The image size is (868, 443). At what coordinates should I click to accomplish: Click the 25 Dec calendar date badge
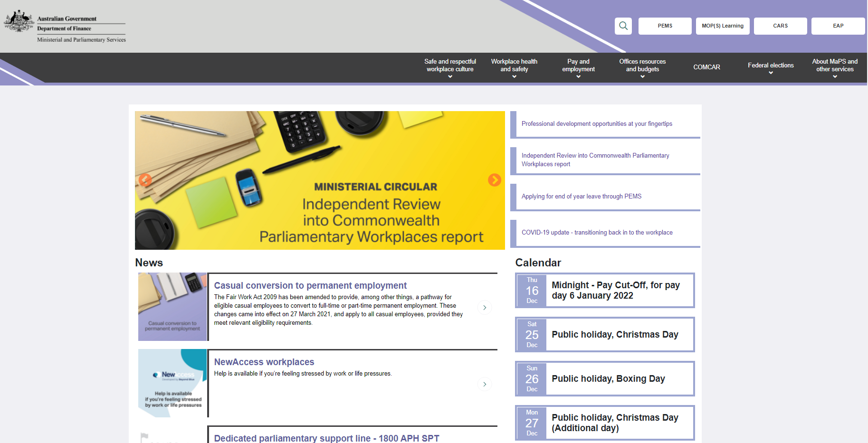pyautogui.click(x=532, y=335)
